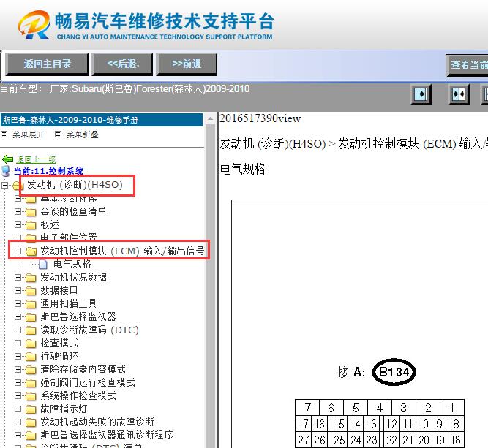488x448 pixels.
Task: Expand the 基本诊断程序 folder
Action: (18, 198)
